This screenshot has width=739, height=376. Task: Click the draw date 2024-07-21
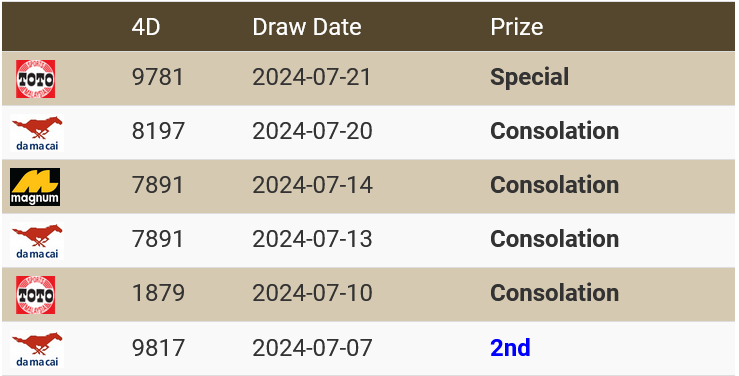tap(312, 77)
